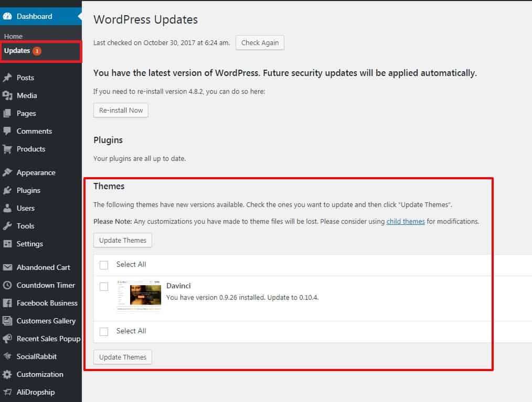
Task: Open the Appearance menu
Action: [x=41, y=172]
